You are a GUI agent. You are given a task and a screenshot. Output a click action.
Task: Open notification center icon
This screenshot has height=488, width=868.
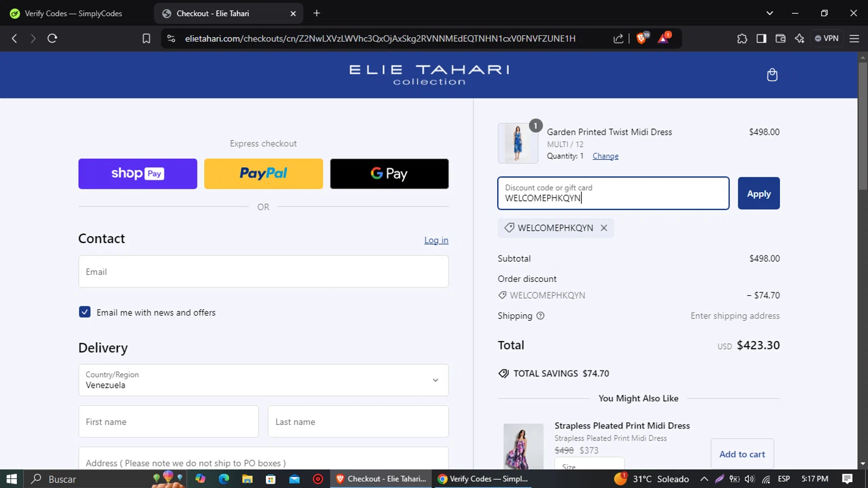[x=847, y=479]
